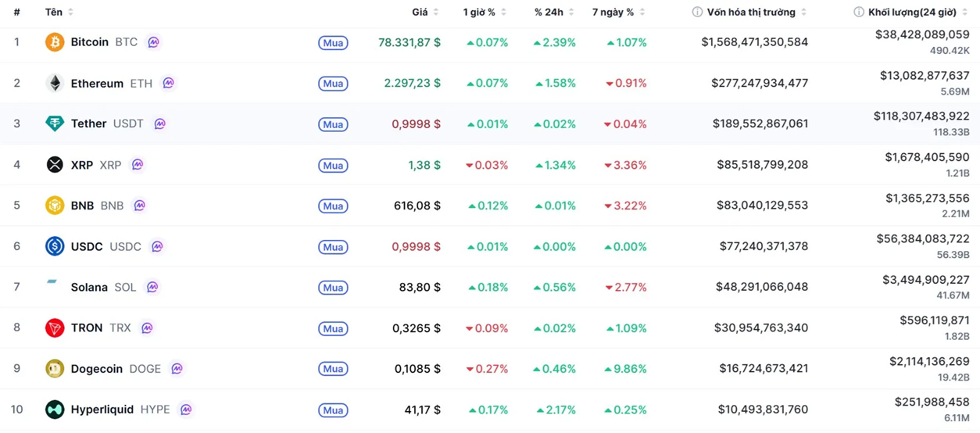980x433 pixels.
Task: Click market cap $277,247,934,477
Action: coord(760,83)
